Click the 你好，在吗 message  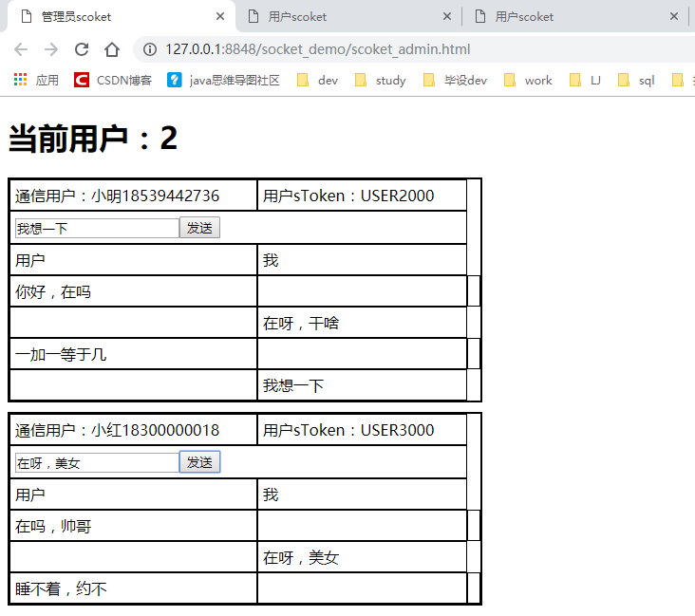click(x=53, y=291)
